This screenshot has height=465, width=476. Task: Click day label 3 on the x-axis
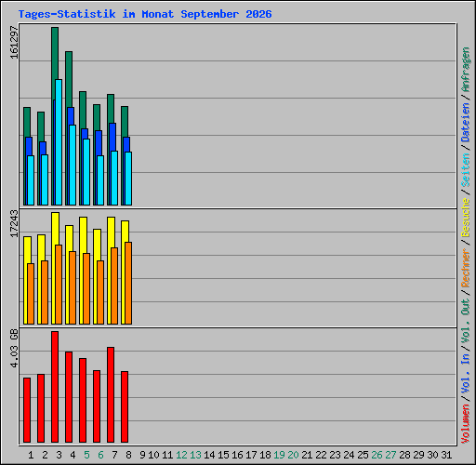coord(59,455)
